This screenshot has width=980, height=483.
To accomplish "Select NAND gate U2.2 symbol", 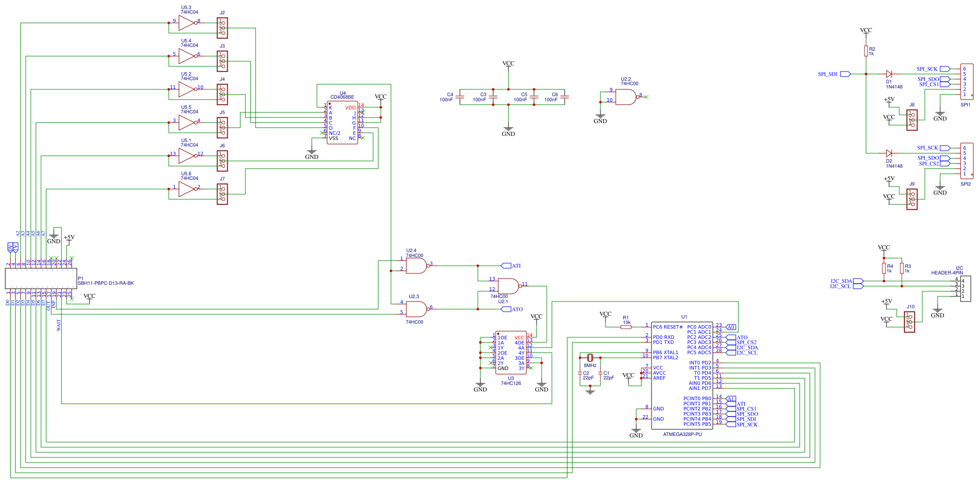I will [x=625, y=97].
